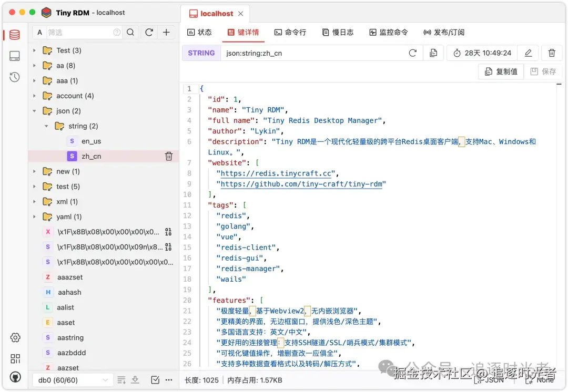
Task: Toggle binary view on the first \x1F\x8B key
Action: coord(168,232)
